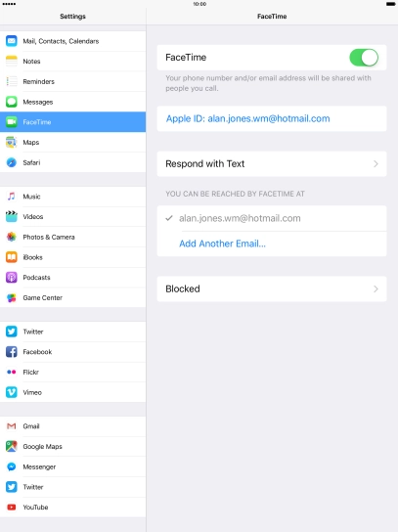Tap the battery indicator in status bar
The image size is (398, 532).
(391, 4)
